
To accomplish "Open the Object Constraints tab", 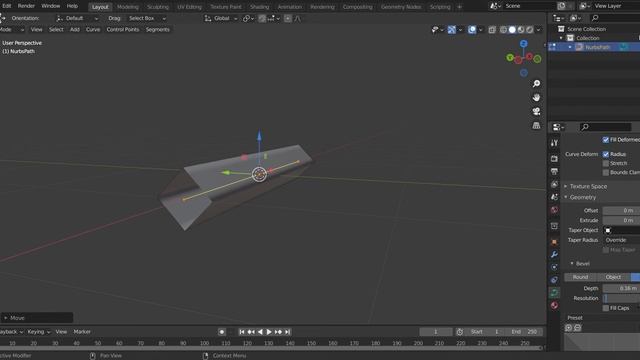I will (554, 280).
